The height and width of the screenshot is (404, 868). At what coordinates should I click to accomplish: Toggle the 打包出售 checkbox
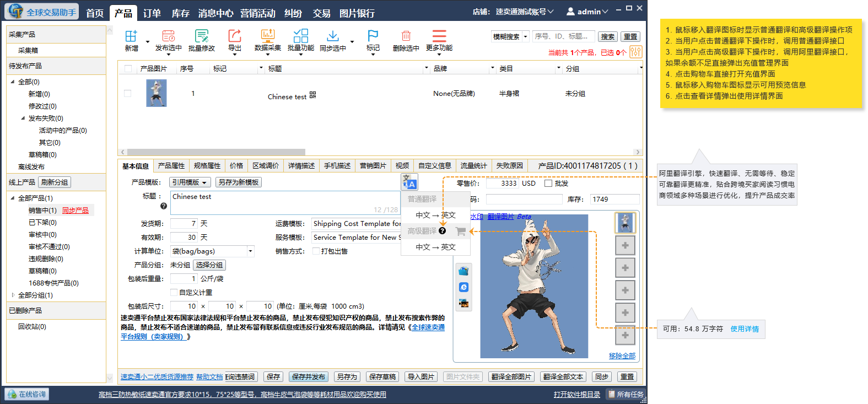[316, 251]
